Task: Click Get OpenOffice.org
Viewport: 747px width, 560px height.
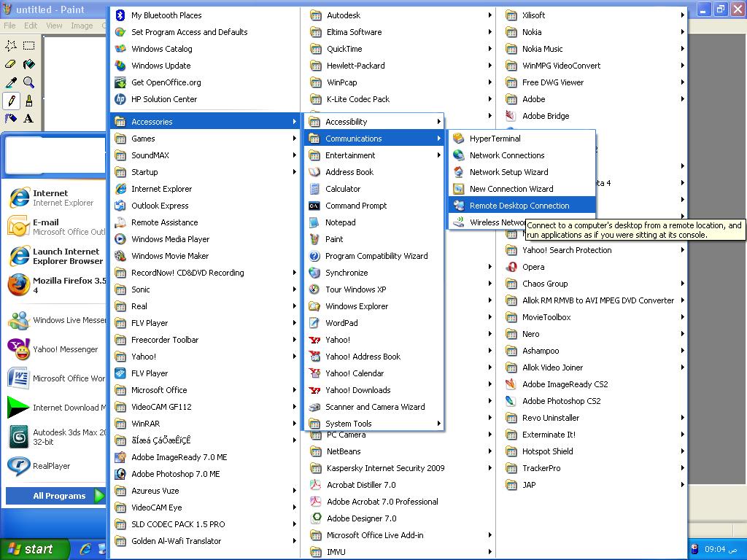Action: point(205,82)
